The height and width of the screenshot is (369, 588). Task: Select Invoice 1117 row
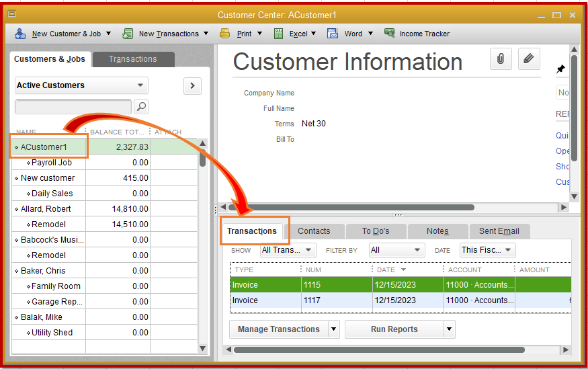(x=401, y=300)
